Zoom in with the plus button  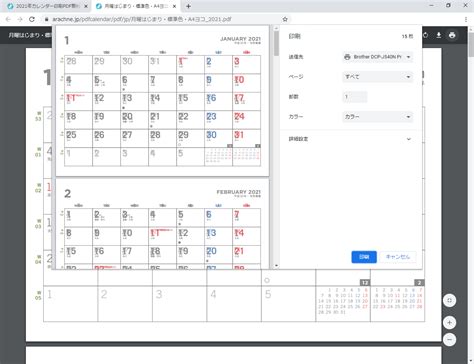click(x=449, y=323)
